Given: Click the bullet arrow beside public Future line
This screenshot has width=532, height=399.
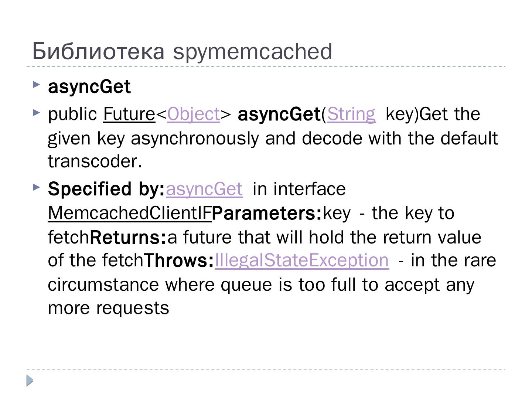Looking at the screenshot, I should click(36, 112).
